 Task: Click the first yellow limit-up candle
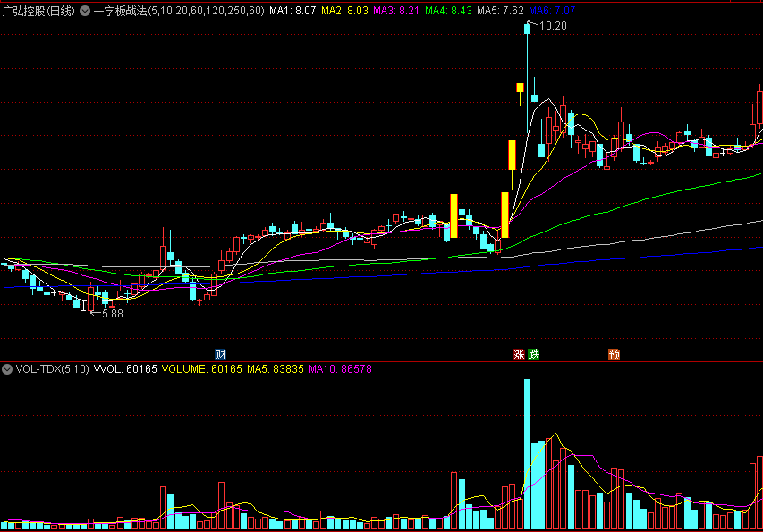[x=454, y=215]
